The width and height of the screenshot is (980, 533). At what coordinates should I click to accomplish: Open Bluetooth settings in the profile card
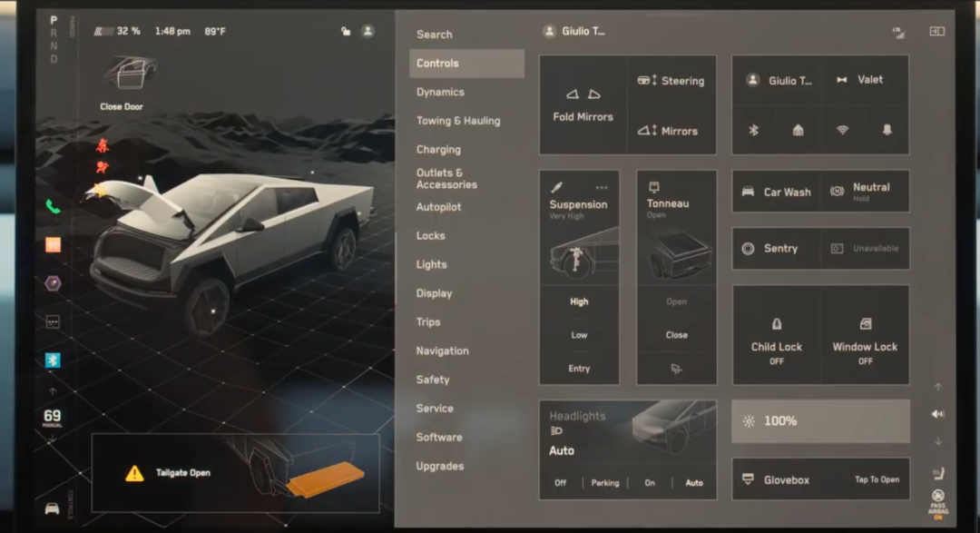pyautogui.click(x=753, y=130)
